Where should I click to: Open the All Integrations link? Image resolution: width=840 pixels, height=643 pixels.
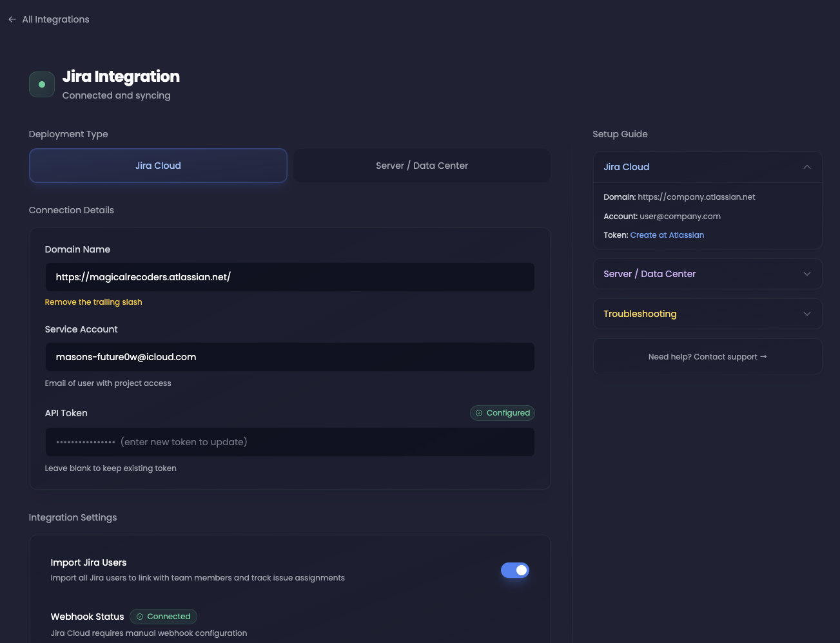coord(55,19)
